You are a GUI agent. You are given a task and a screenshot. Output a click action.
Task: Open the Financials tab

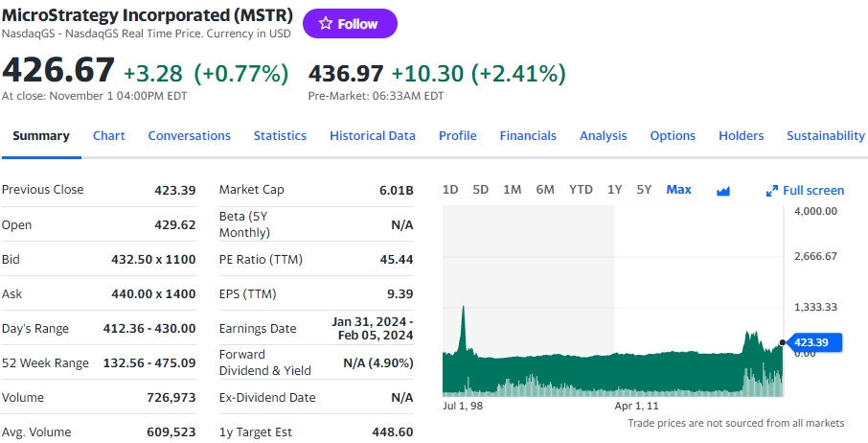[528, 136]
